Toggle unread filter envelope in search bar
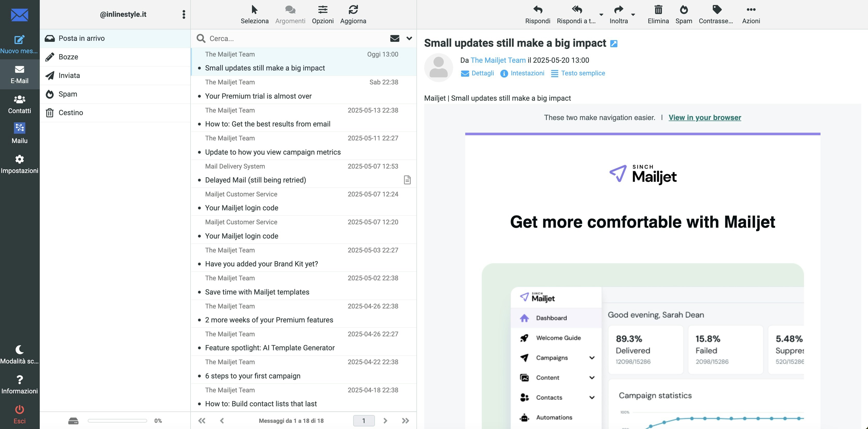The image size is (868, 429). (x=394, y=38)
